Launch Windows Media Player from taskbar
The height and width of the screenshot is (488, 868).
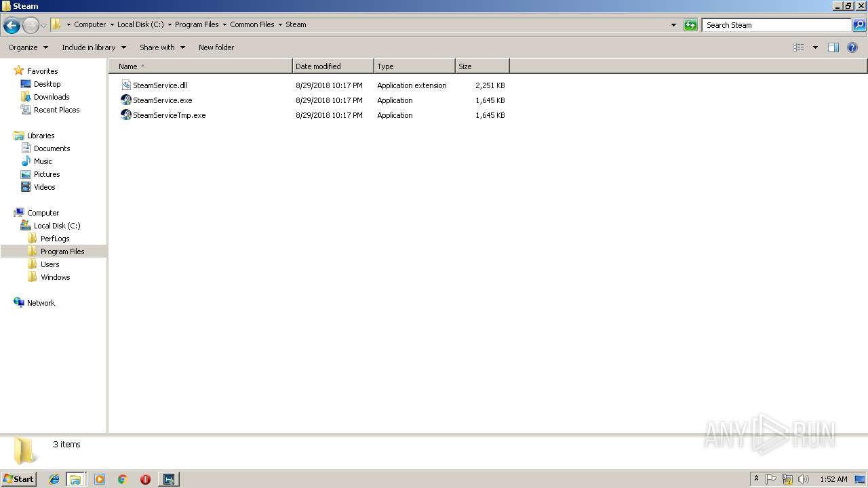(100, 479)
